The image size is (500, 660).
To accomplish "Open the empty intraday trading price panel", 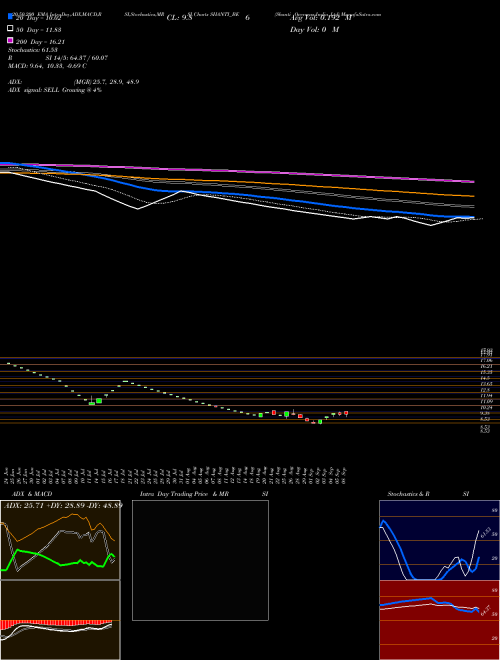I will click(x=200, y=560).
